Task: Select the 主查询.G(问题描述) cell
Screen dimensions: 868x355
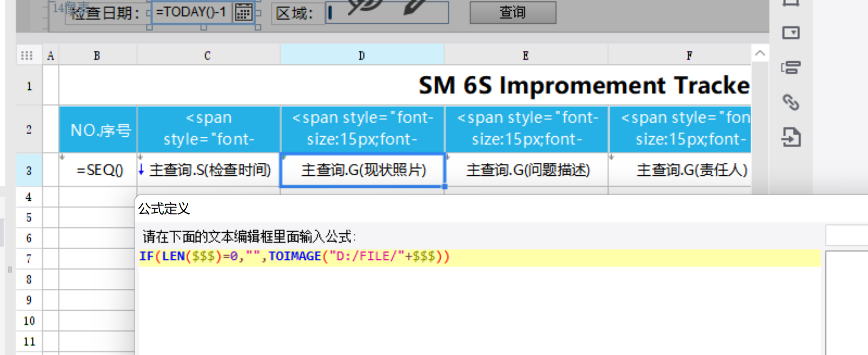Action: [x=526, y=170]
